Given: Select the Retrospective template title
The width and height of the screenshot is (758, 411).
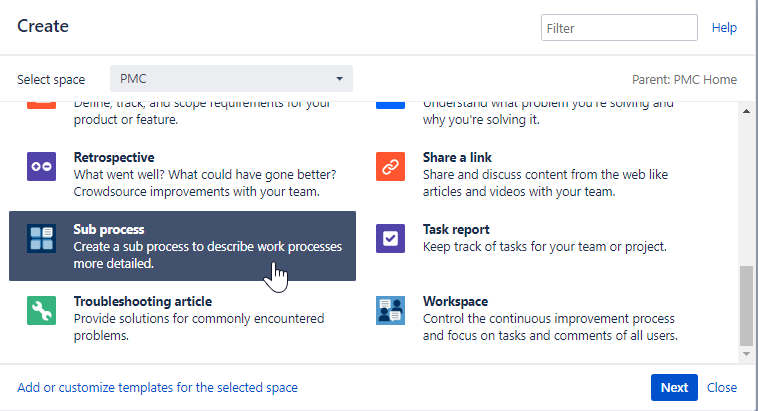Looking at the screenshot, I should point(114,158).
